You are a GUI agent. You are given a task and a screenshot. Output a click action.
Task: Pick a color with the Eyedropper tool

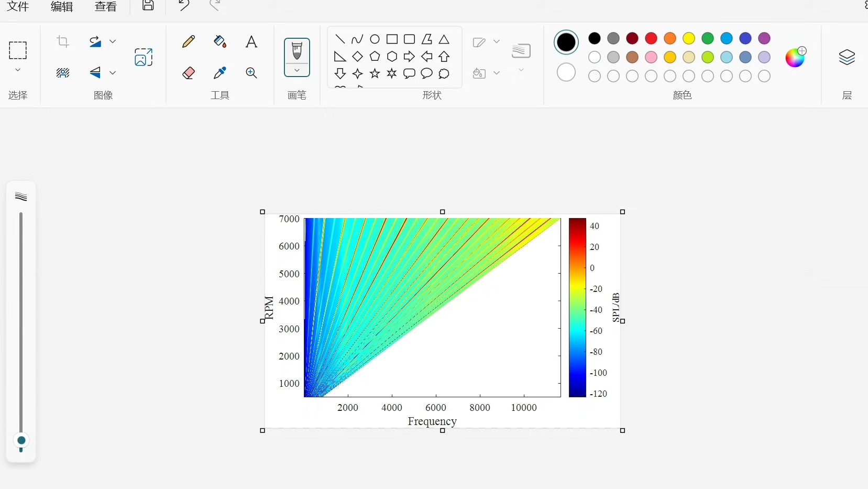(x=219, y=73)
